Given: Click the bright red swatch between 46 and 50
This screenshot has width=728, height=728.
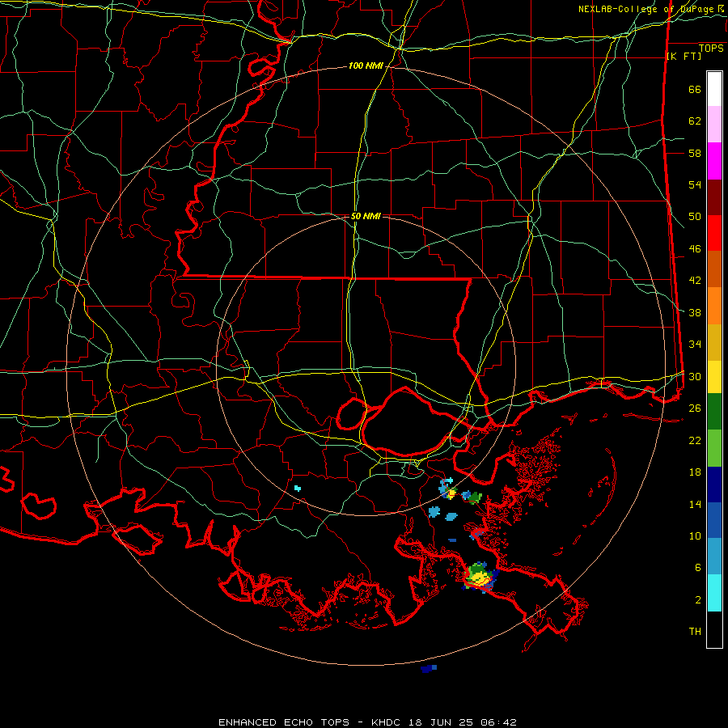Looking at the screenshot, I should click(714, 234).
